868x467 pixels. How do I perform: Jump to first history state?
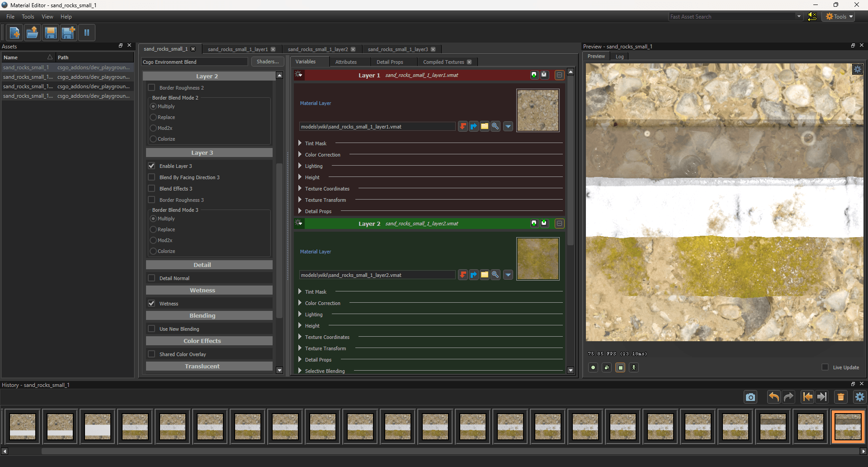[x=807, y=397]
